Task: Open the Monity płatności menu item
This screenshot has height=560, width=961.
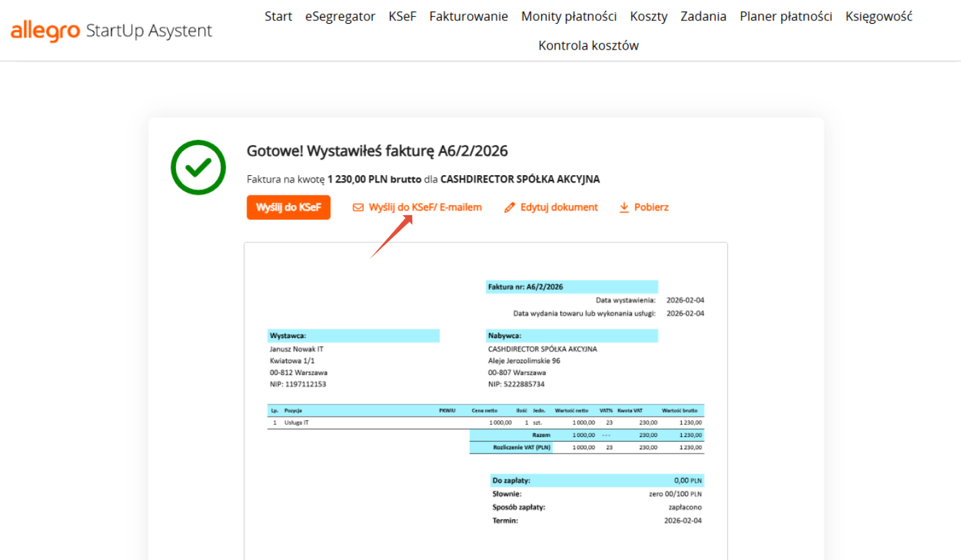Action: pos(569,16)
